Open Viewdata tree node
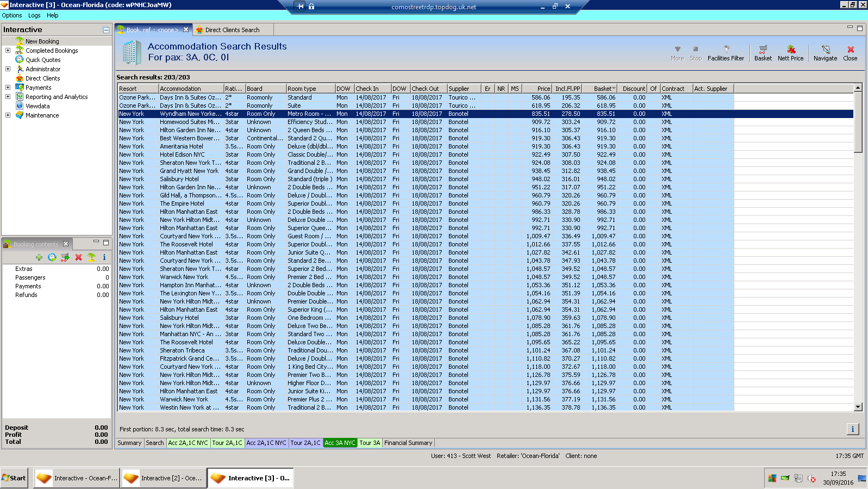 [38, 106]
